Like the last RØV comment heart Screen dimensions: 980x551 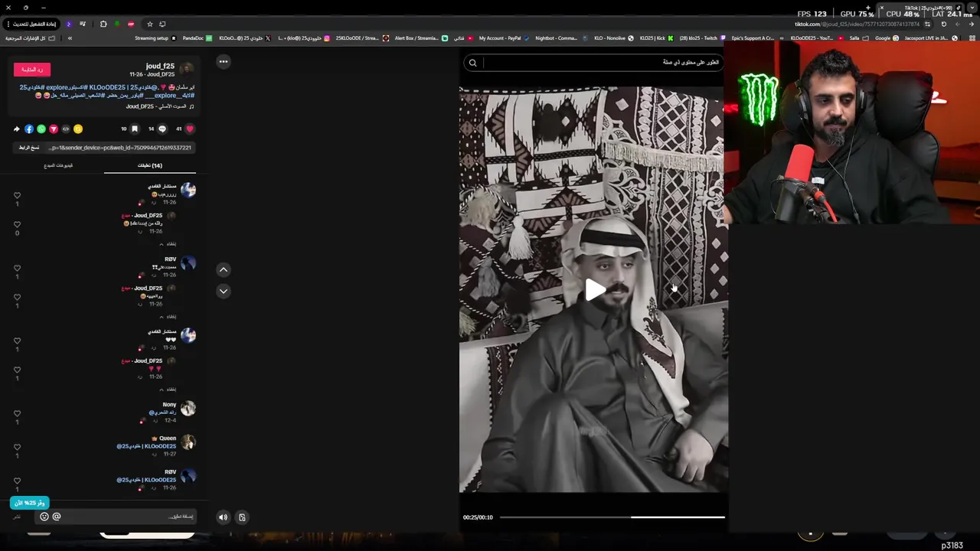[17, 481]
